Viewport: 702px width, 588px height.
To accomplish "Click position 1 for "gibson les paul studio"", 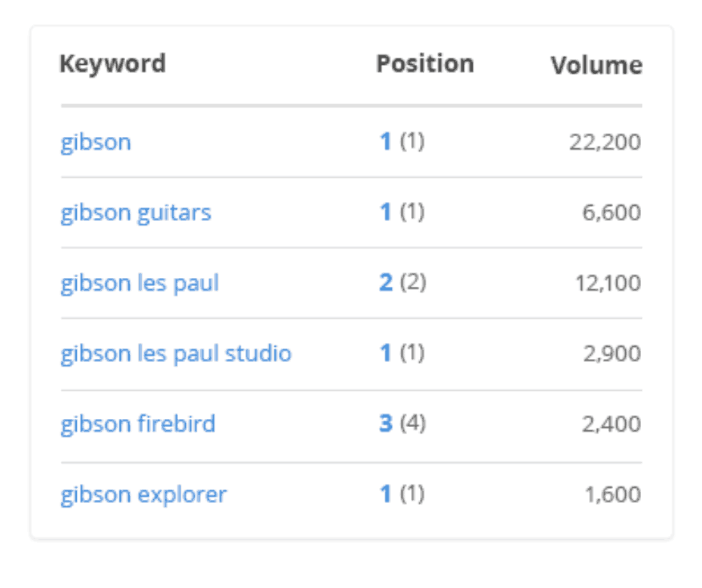I will point(385,354).
